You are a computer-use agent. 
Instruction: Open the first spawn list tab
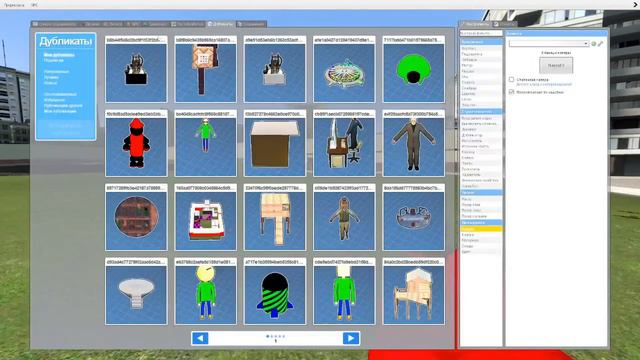pyautogui.click(x=55, y=24)
